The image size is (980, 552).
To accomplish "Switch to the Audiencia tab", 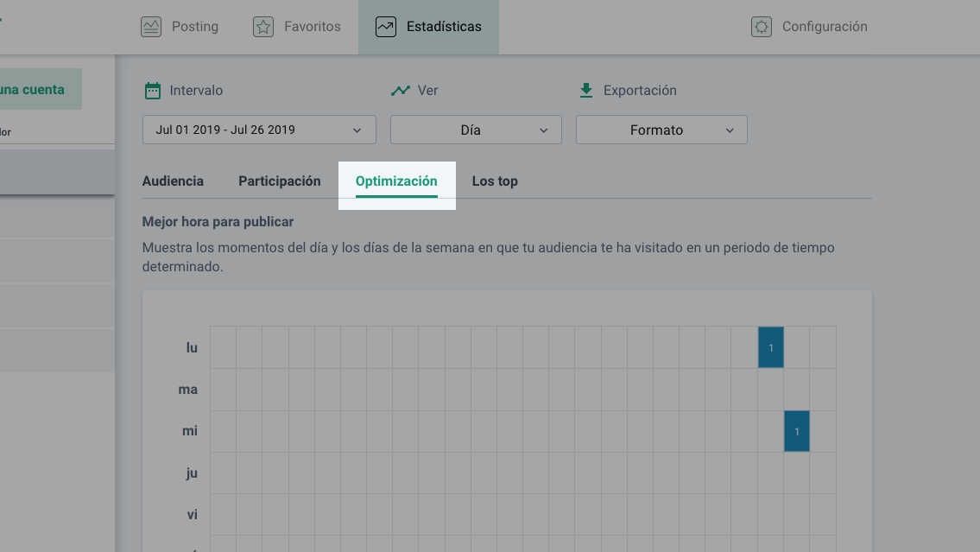I will pyautogui.click(x=173, y=181).
